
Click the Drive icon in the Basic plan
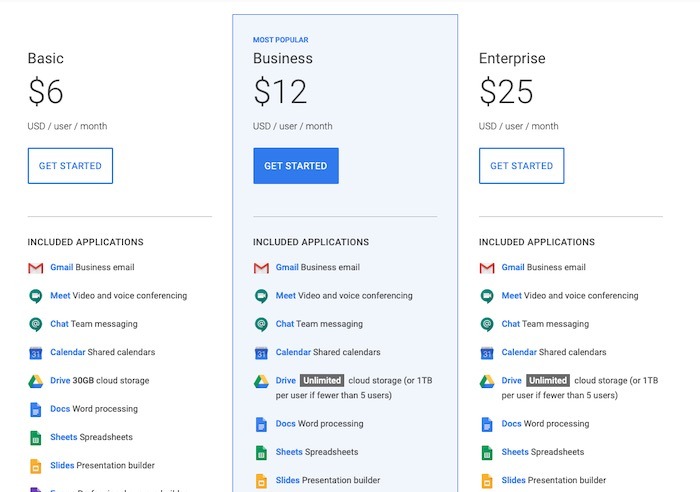pos(35,381)
